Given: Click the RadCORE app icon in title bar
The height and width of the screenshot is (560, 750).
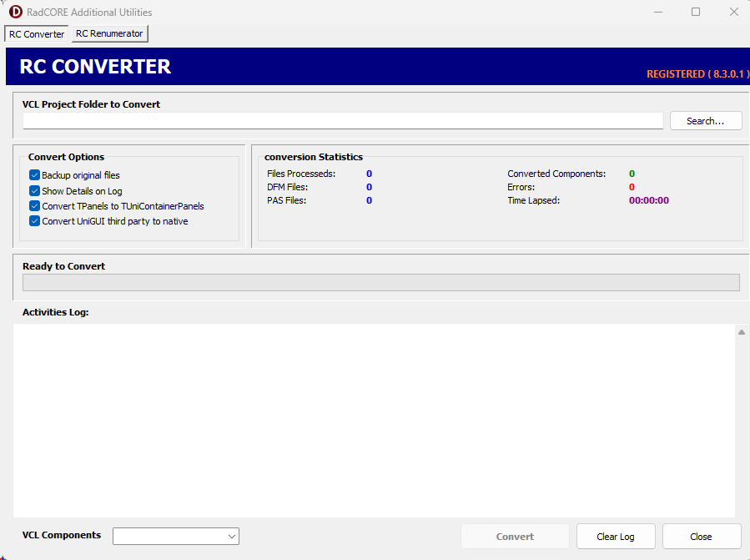Looking at the screenshot, I should [15, 12].
